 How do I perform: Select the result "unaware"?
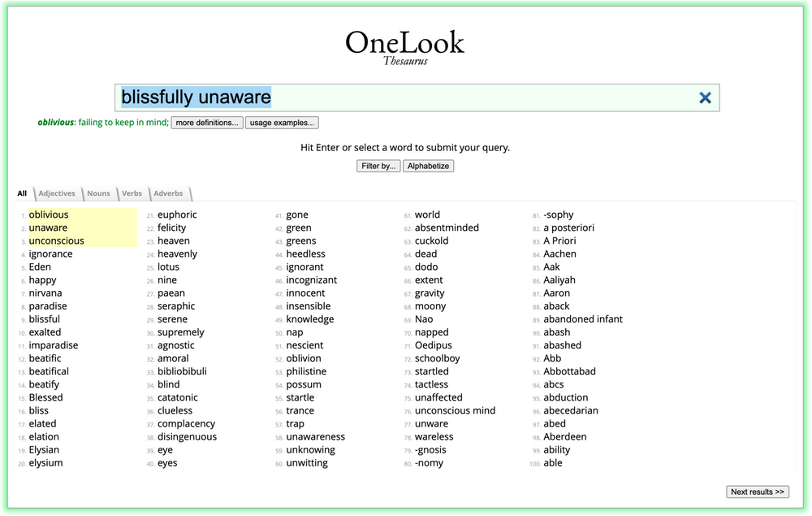click(x=45, y=228)
